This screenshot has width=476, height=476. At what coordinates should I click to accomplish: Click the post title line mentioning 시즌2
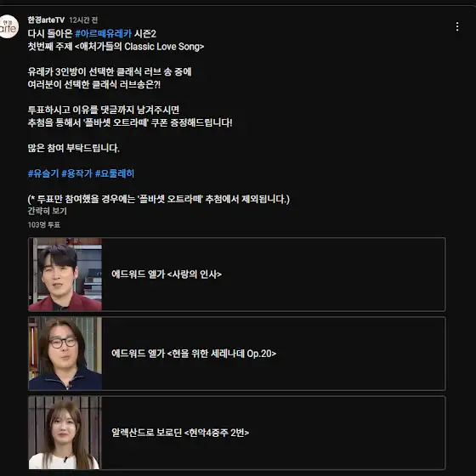(92, 33)
